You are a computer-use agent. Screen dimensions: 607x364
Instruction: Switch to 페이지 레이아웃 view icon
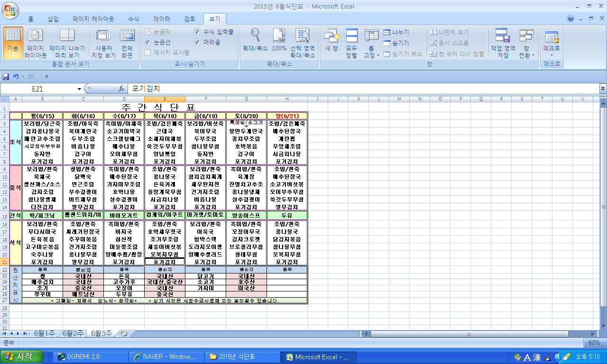coord(36,36)
